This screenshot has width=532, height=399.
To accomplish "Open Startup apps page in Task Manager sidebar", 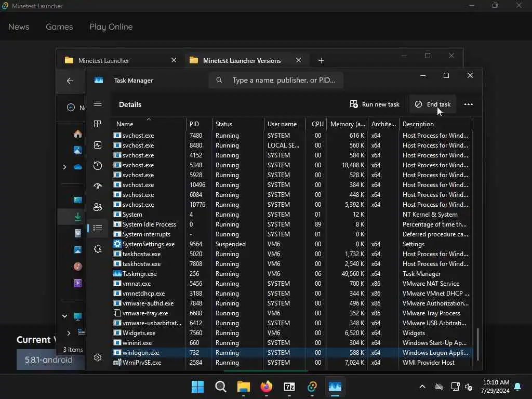I will point(98,187).
